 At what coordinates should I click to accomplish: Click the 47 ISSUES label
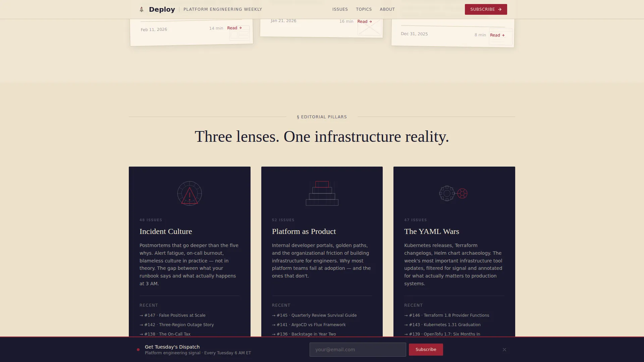pyautogui.click(x=416, y=220)
